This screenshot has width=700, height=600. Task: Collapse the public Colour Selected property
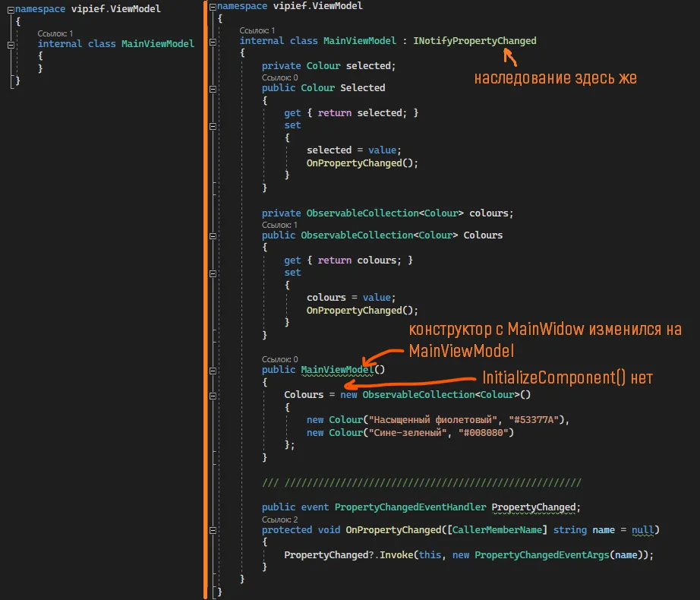click(x=213, y=89)
